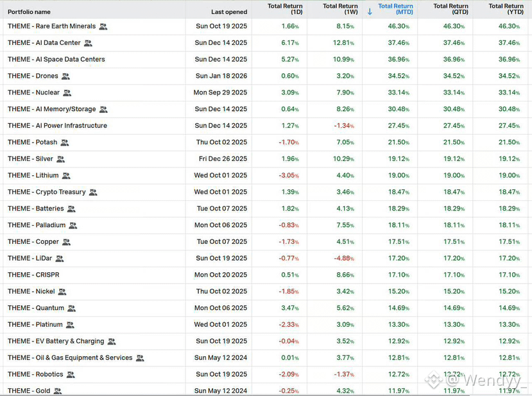Sort by Last opened column header

coord(229,12)
